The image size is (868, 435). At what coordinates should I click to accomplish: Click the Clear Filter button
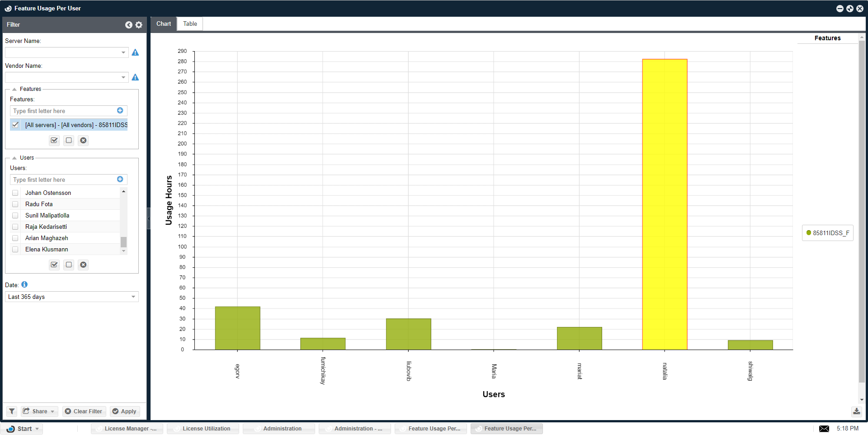(84, 411)
